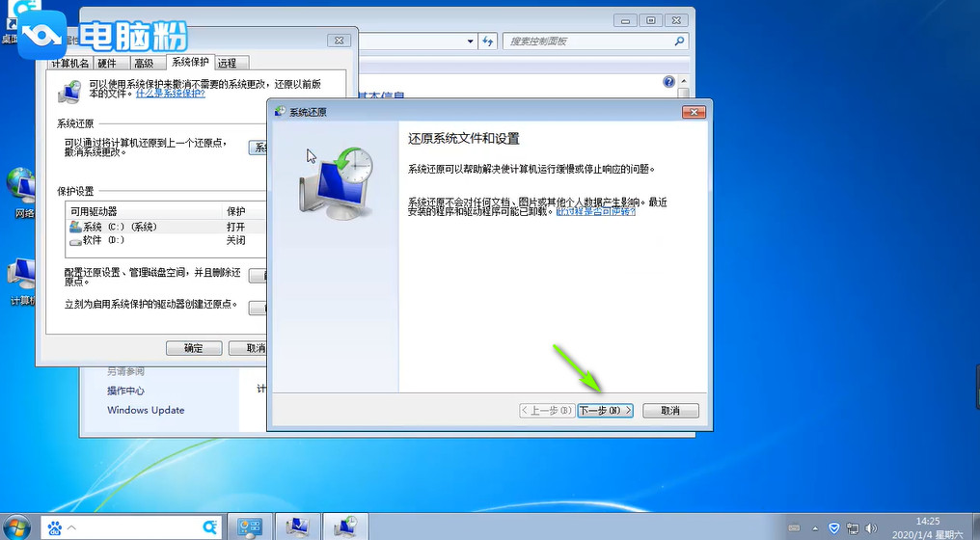The height and width of the screenshot is (540, 980).
Task: Click the keyboard tray icon
Action: point(794,528)
